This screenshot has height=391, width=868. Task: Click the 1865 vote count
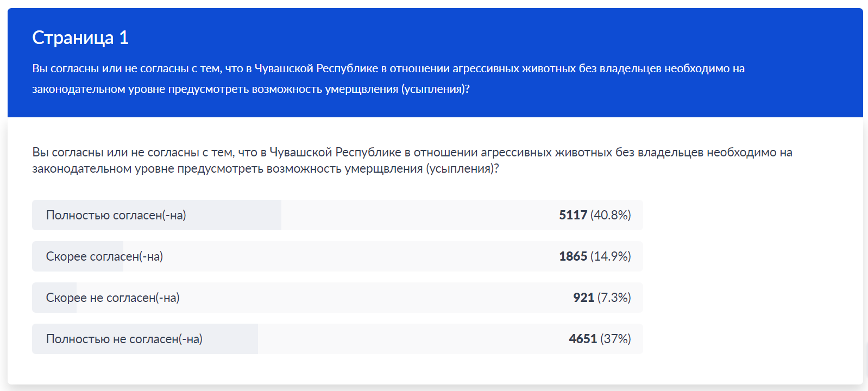click(573, 256)
